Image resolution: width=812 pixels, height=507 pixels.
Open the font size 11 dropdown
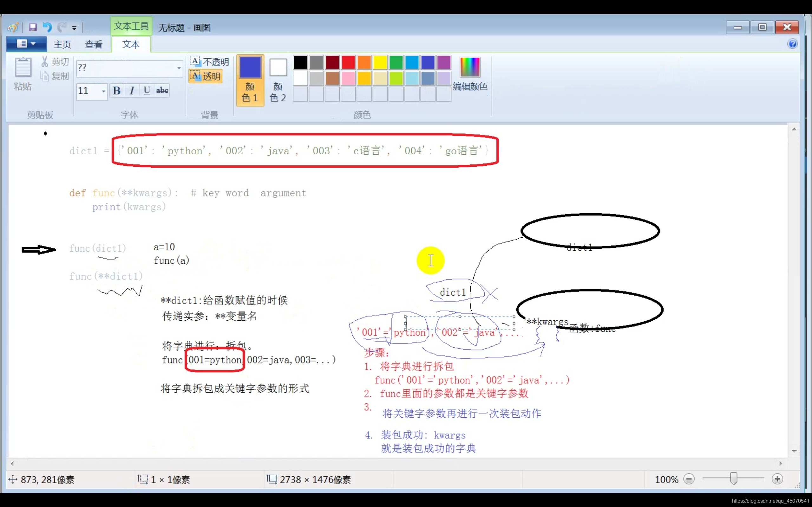[x=103, y=91]
